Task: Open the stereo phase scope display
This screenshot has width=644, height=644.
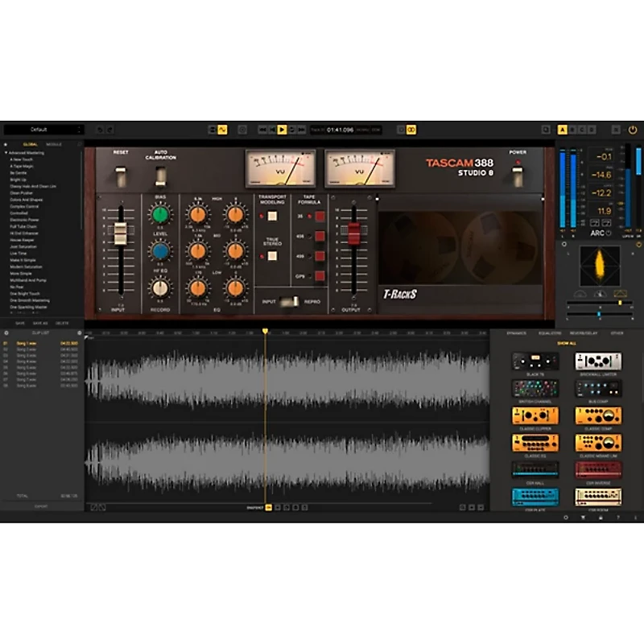Action: (600, 266)
